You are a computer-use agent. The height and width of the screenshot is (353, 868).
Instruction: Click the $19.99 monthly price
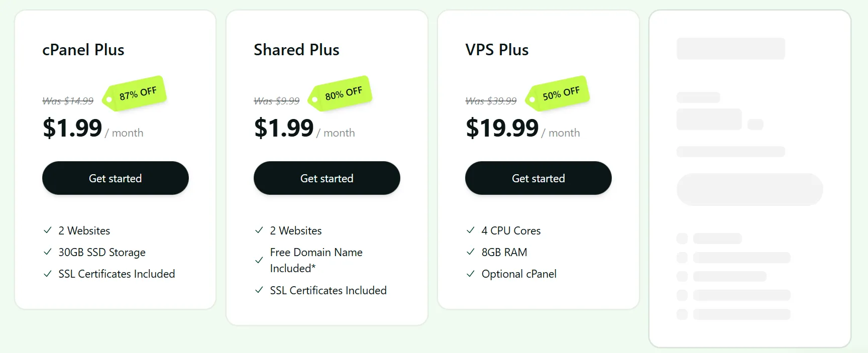pyautogui.click(x=502, y=128)
